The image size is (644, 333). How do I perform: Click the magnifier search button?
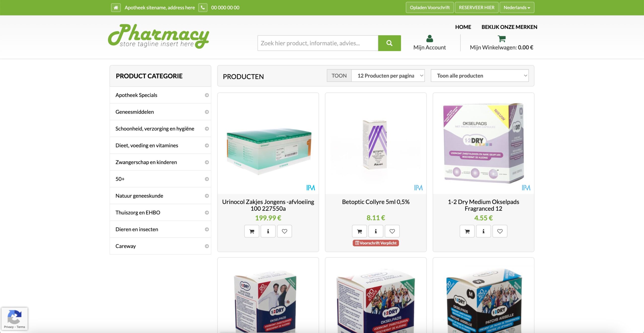(x=389, y=43)
